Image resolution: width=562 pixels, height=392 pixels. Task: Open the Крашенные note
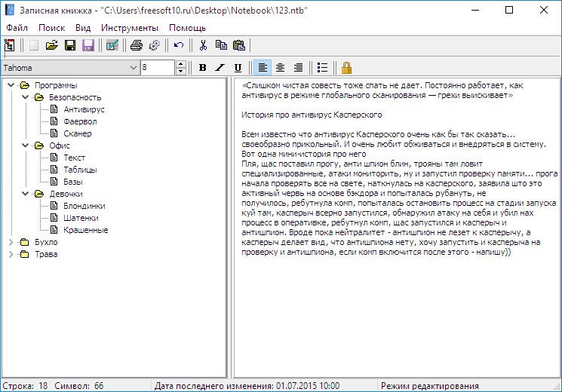coord(86,230)
